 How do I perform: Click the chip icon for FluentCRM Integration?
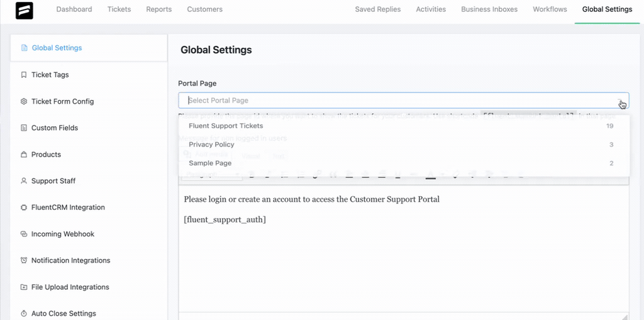pyautogui.click(x=24, y=207)
